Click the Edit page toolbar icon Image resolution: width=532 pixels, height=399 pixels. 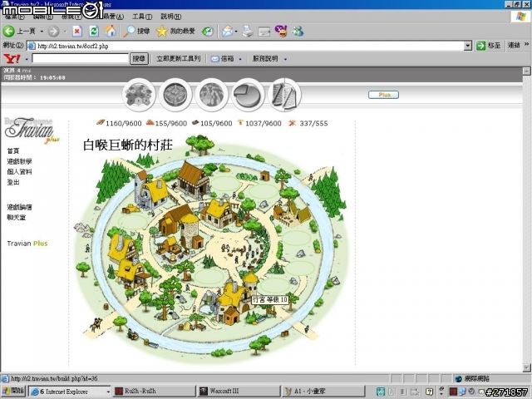coord(264,32)
